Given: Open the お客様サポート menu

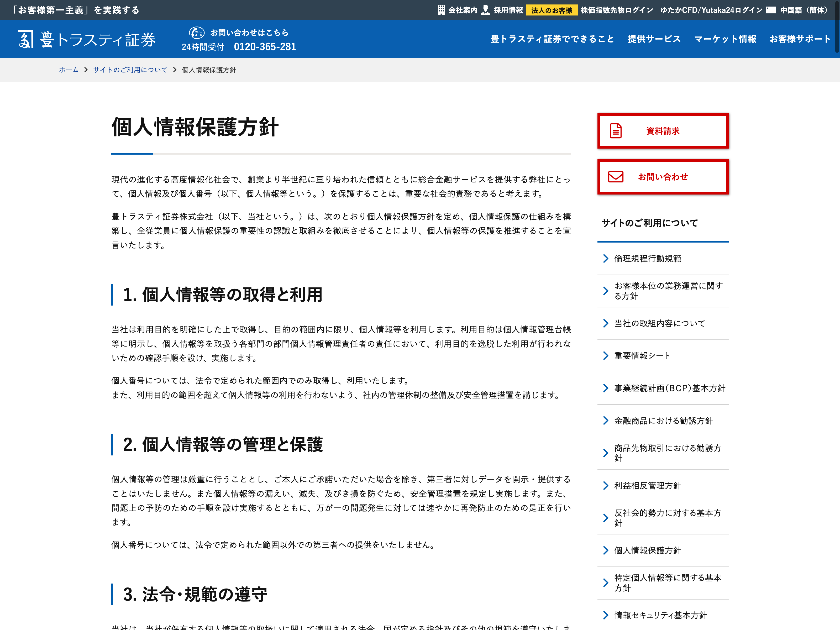Looking at the screenshot, I should pyautogui.click(x=800, y=39).
